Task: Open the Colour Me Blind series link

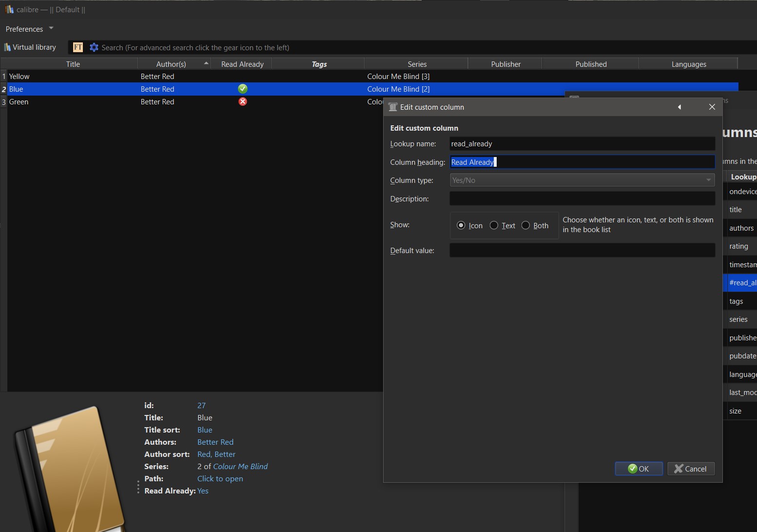Action: [240, 467]
